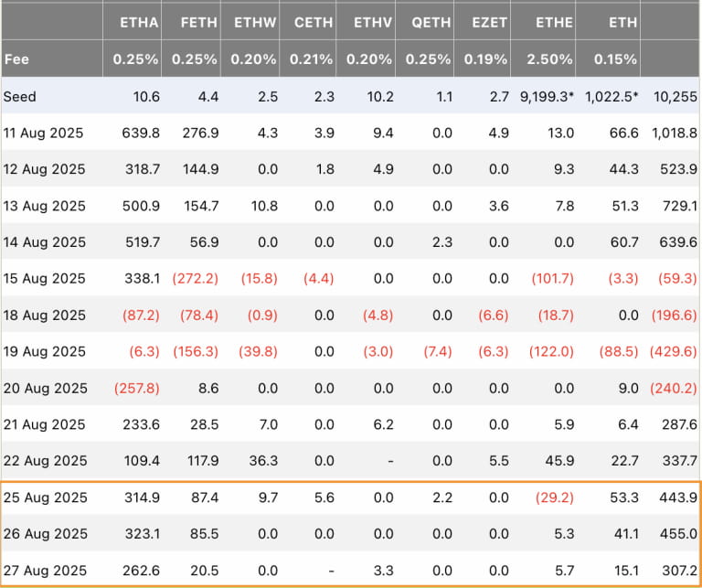Screen dimensions: 702x588
Task: Select the QETH column header
Action: click(x=431, y=23)
